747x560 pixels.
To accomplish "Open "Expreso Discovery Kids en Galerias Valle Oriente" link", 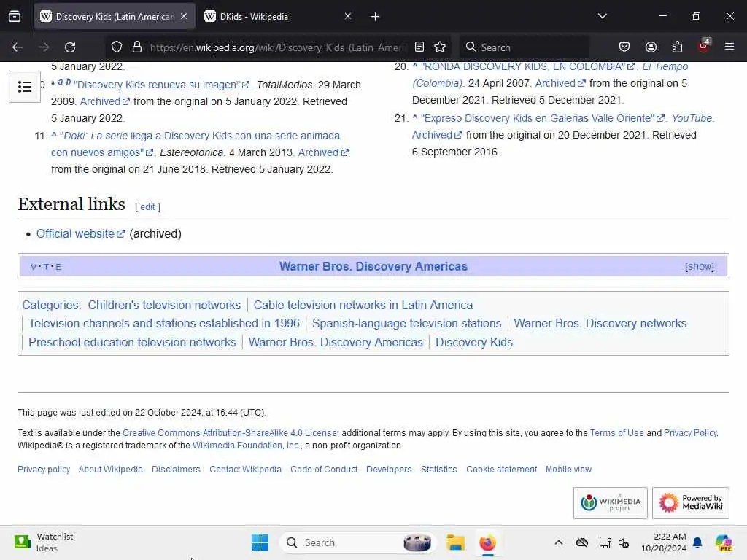I will pos(543,118).
